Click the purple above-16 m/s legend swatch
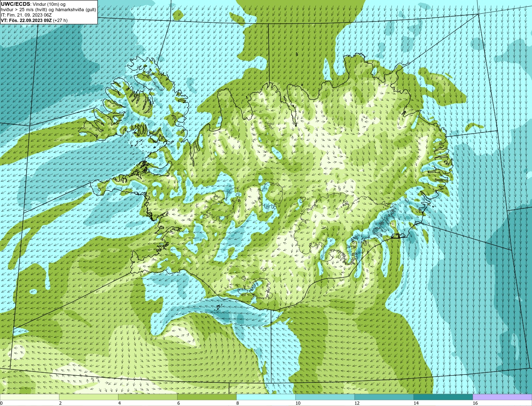The height and width of the screenshot is (406, 532). pyautogui.click(x=502, y=397)
